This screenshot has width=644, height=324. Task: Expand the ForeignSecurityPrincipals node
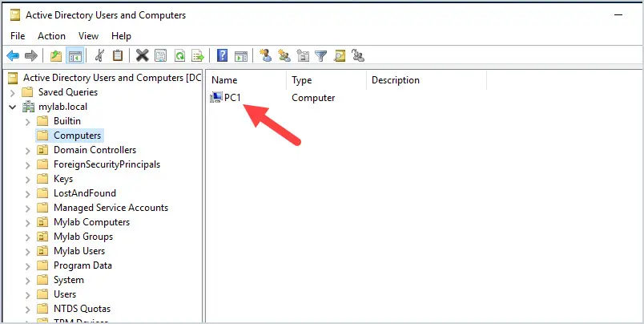click(27, 165)
